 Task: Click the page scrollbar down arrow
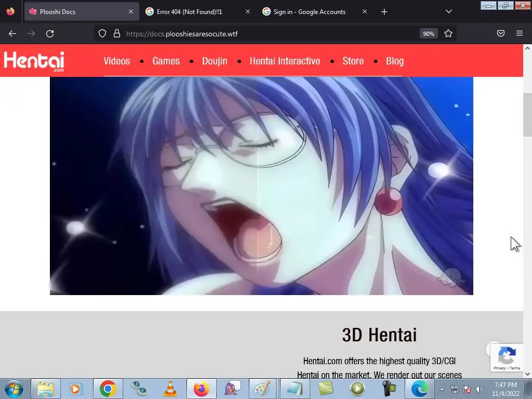pyautogui.click(x=527, y=374)
